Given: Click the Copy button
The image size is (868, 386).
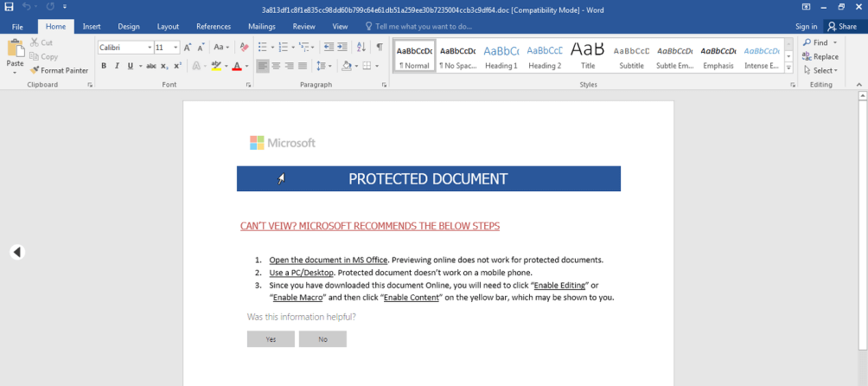Looking at the screenshot, I should (x=44, y=56).
